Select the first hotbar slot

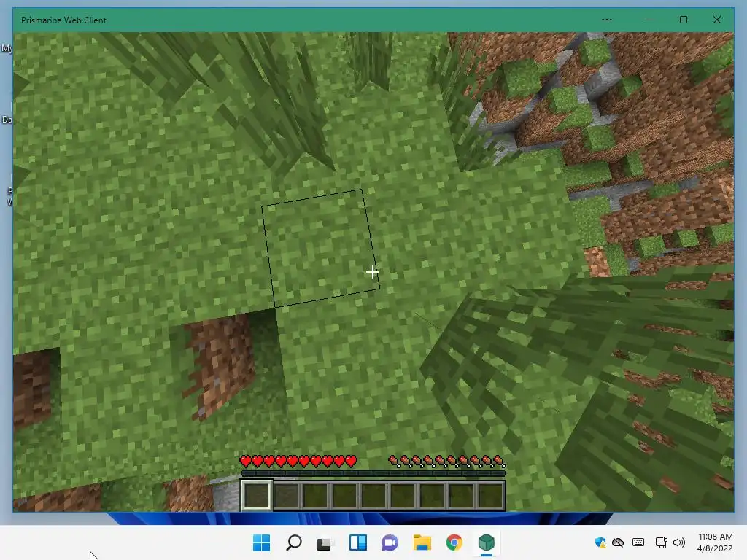point(257,495)
